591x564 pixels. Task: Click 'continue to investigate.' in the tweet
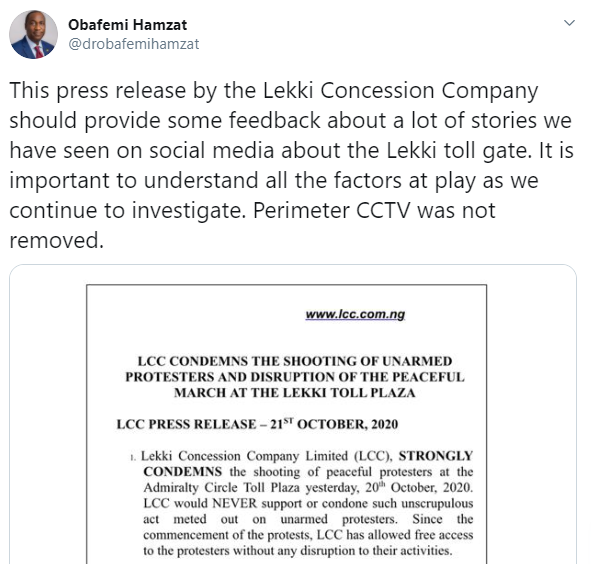[x=127, y=210]
